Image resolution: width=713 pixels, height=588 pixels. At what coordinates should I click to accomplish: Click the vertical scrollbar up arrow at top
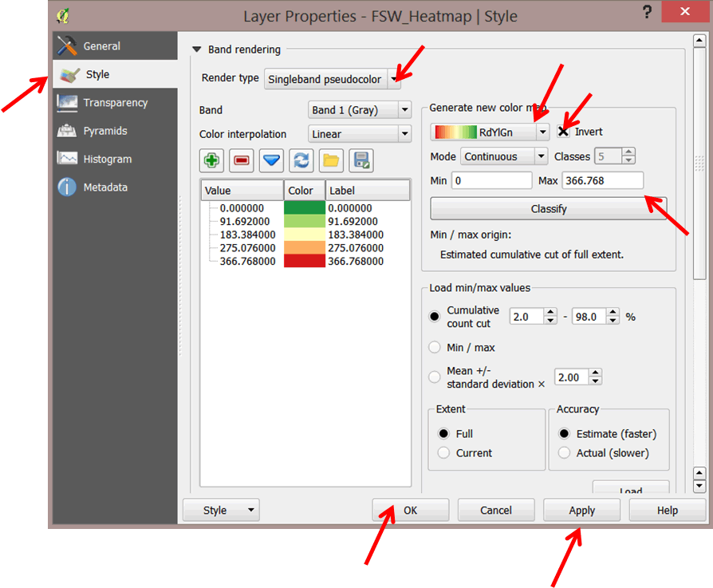699,41
